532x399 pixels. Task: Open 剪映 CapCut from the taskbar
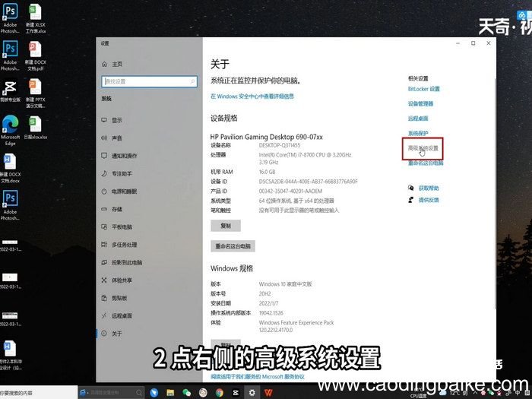click(236, 393)
